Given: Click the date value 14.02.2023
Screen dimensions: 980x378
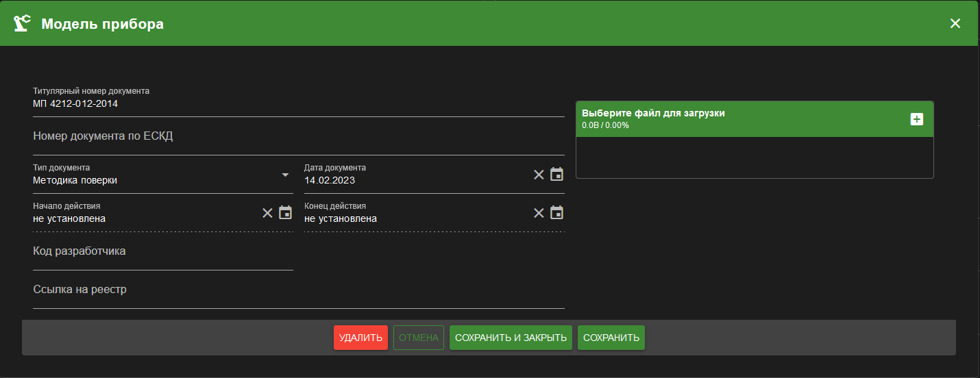Looking at the screenshot, I should [330, 181].
